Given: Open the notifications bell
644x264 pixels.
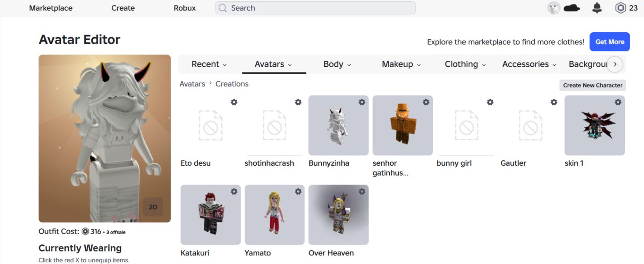Looking at the screenshot, I should coord(597,8).
